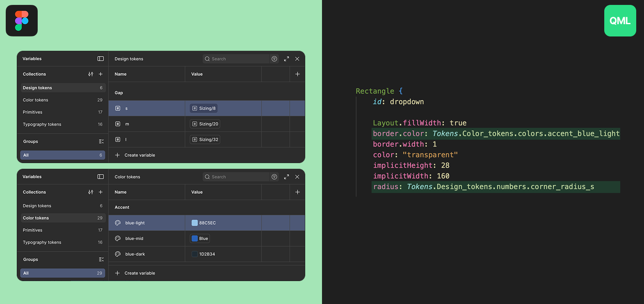Click Create variable under Gap group

140,155
